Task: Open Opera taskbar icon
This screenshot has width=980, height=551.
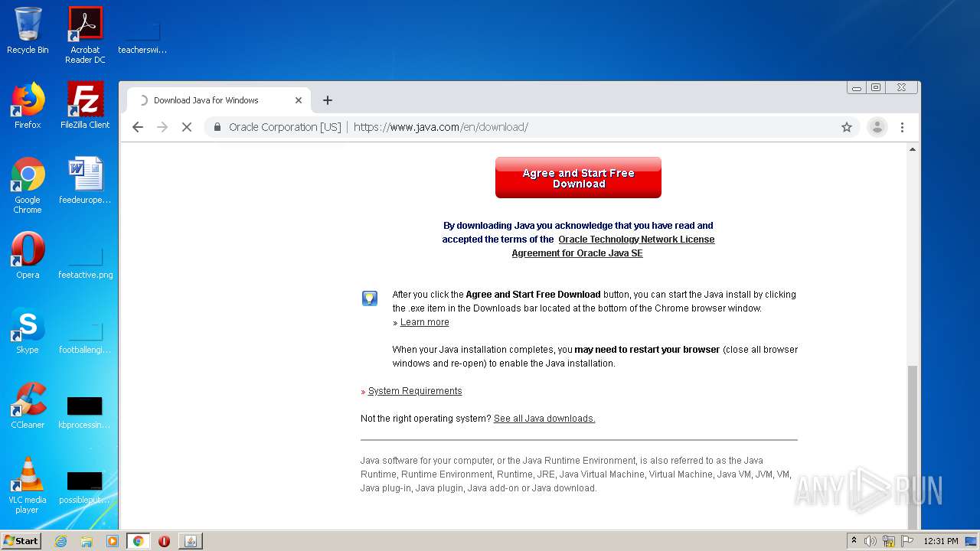Action: [x=164, y=541]
